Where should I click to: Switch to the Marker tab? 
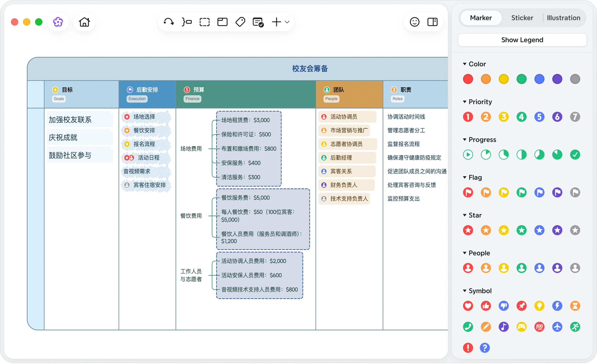click(481, 18)
